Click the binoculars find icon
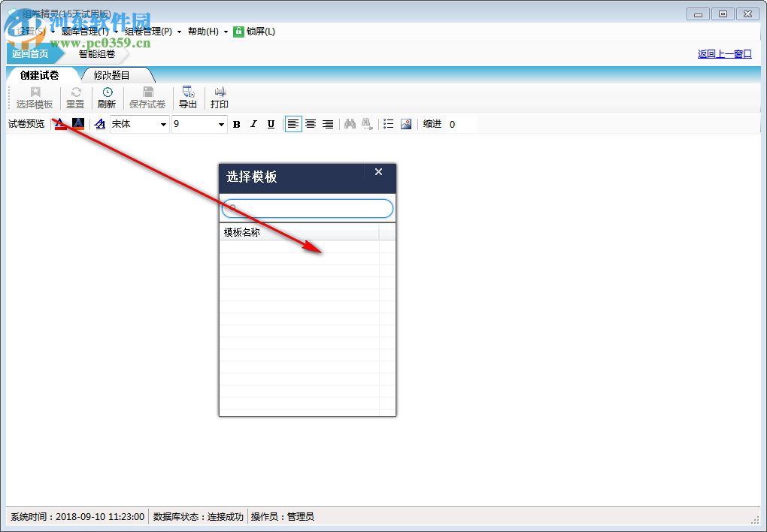 pos(350,124)
